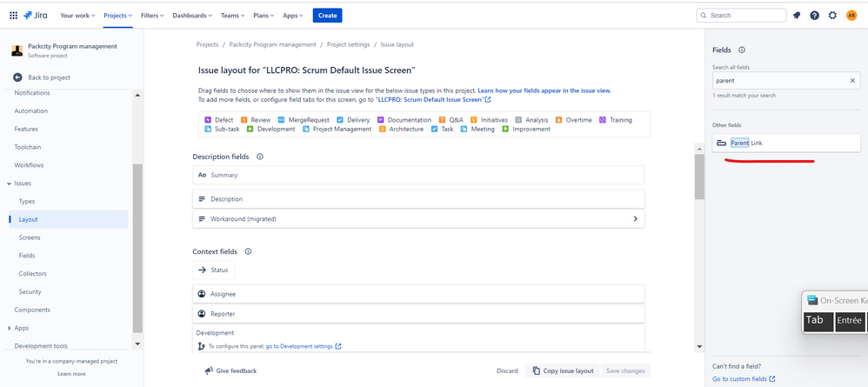Select the Sub-task issue type icon
Image resolution: width=868 pixels, height=387 pixels.
(208, 129)
